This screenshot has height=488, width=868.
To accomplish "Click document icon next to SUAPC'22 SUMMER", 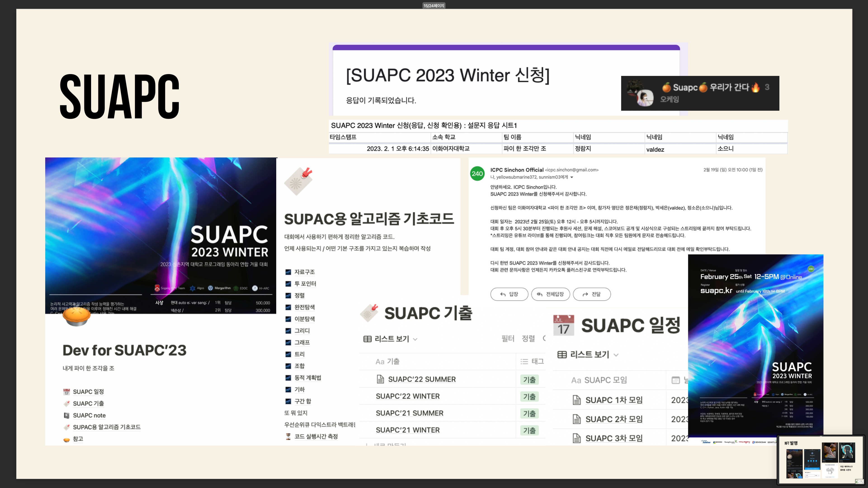I will click(380, 379).
